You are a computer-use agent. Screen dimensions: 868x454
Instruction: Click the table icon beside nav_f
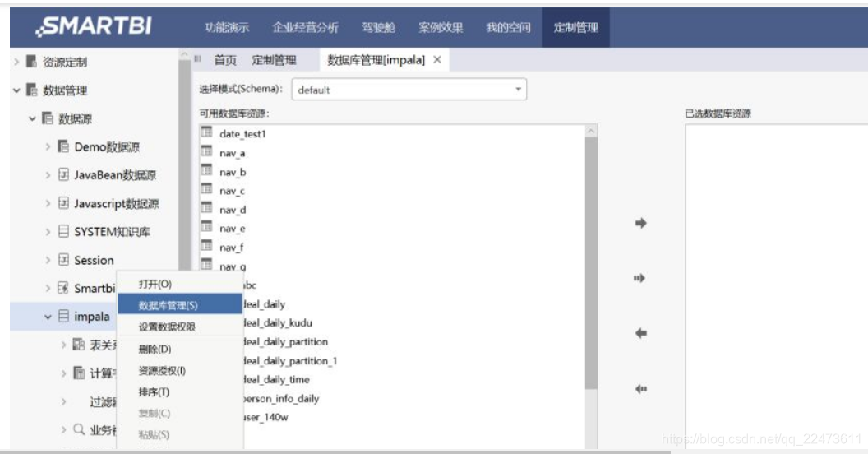(x=206, y=245)
